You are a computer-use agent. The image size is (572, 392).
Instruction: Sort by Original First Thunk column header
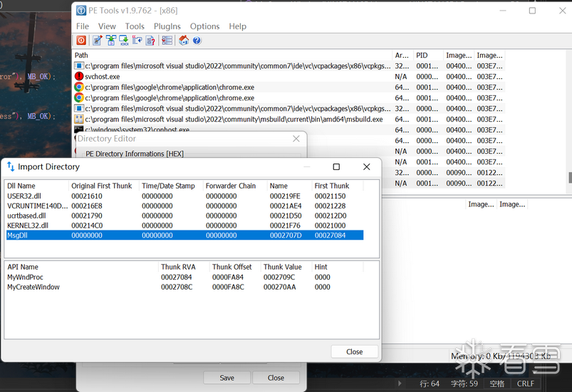[103, 186]
